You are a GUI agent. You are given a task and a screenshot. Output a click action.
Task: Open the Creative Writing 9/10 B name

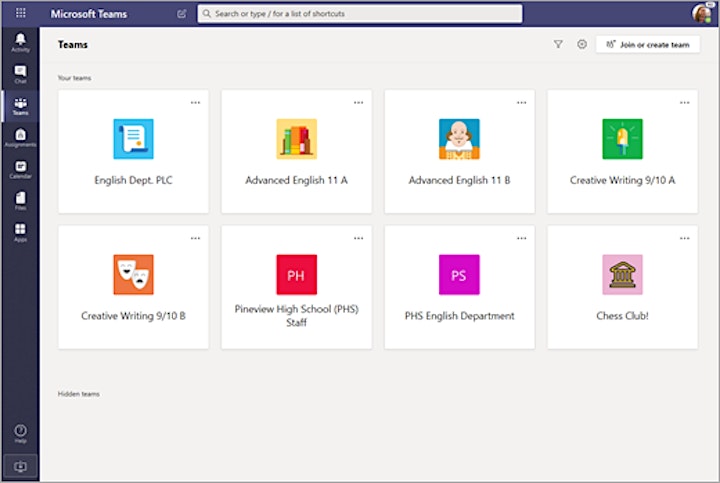pyautogui.click(x=133, y=315)
